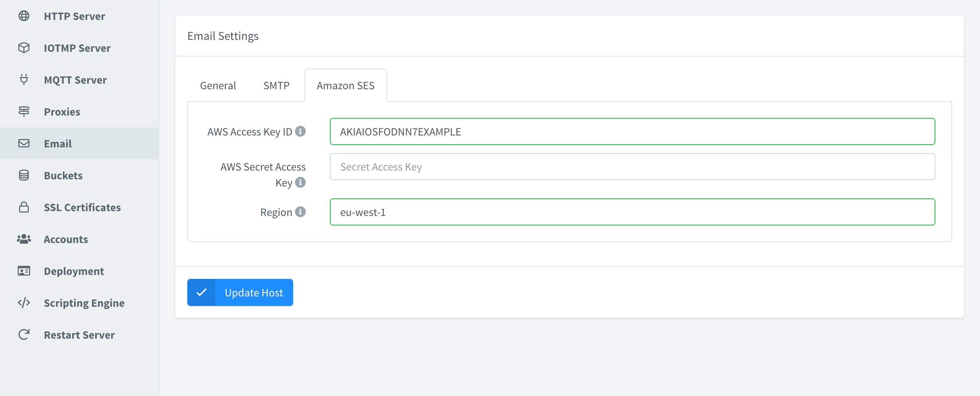Focus the Region input field

632,212
